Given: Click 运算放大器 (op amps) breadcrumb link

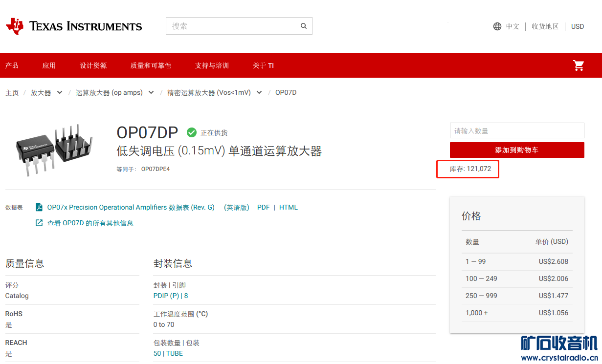Looking at the screenshot, I should point(109,92).
